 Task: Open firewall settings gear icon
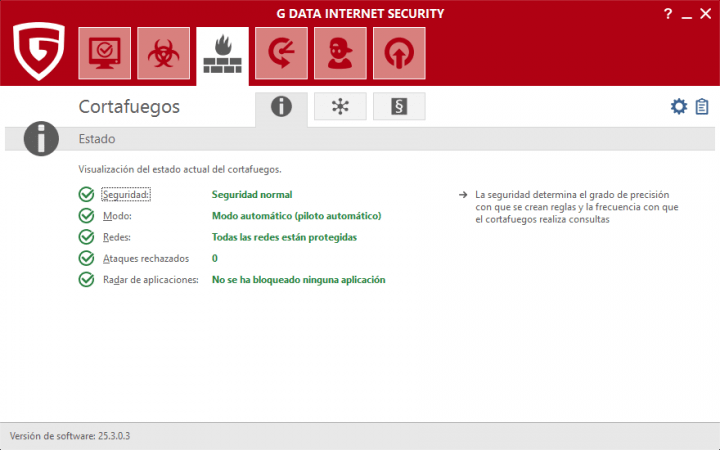pyautogui.click(x=679, y=107)
